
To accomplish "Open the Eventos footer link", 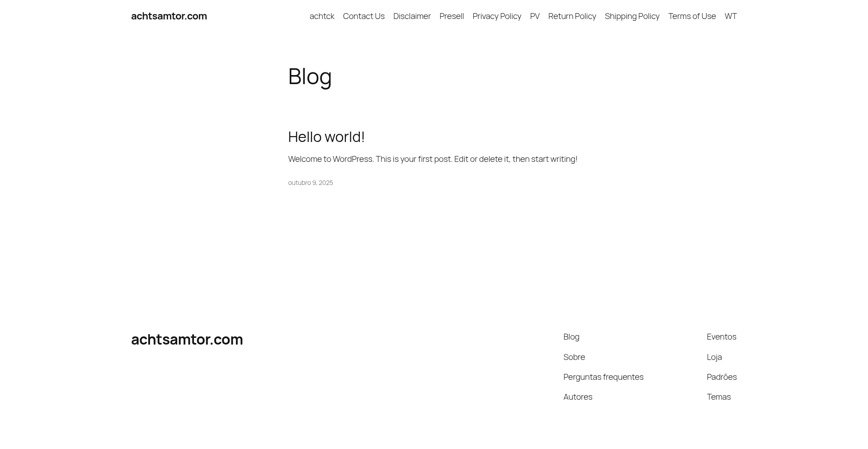I will point(722,337).
